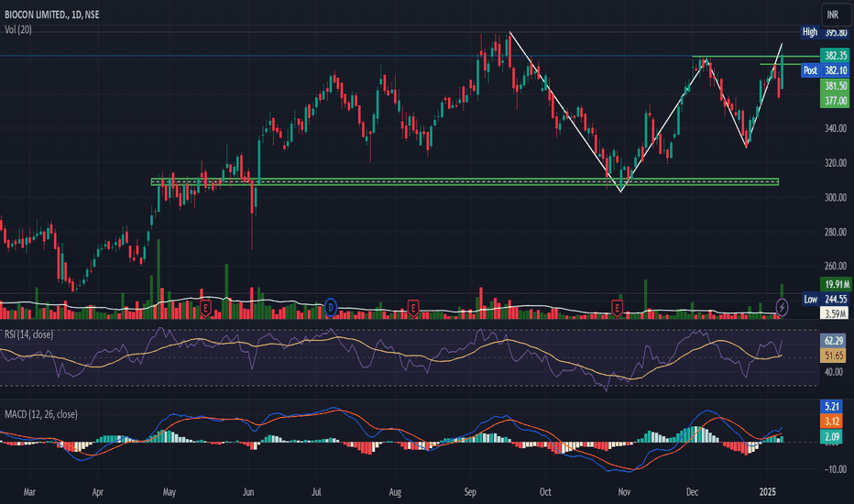This screenshot has width=854, height=504.
Task: Select the MACD (12, 26, close) indicator label
Action: pyautogui.click(x=41, y=414)
